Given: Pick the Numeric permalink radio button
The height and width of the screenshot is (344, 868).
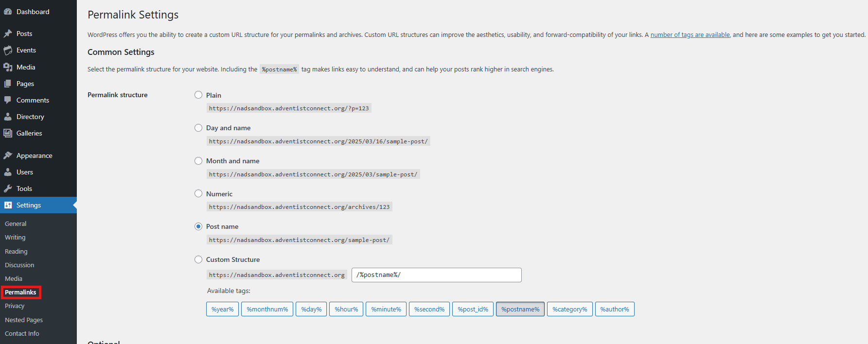Looking at the screenshot, I should click(198, 193).
